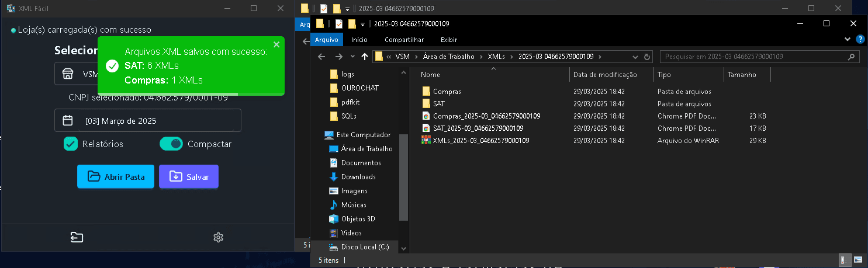Screen dimensions: 868x268
Task: Open the Compartilhar ribbon tab
Action: (x=404, y=40)
